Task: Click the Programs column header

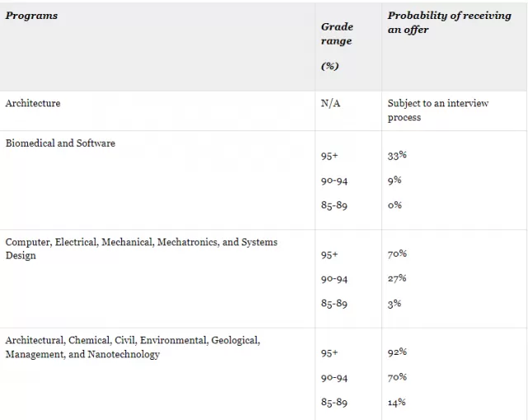Action: click(x=31, y=16)
